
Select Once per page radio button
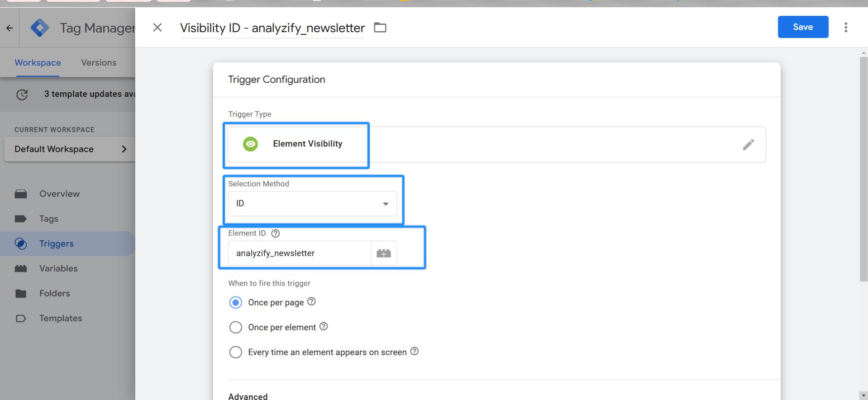click(x=235, y=302)
